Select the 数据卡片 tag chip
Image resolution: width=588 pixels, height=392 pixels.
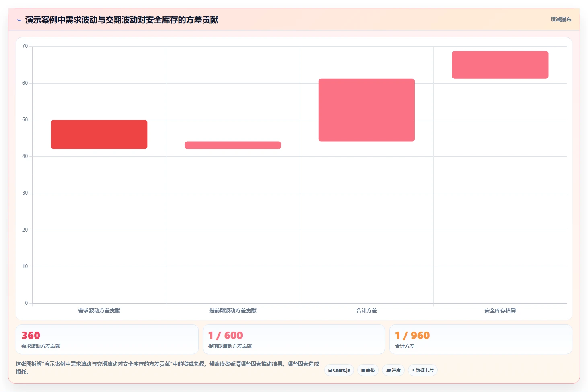(x=423, y=370)
